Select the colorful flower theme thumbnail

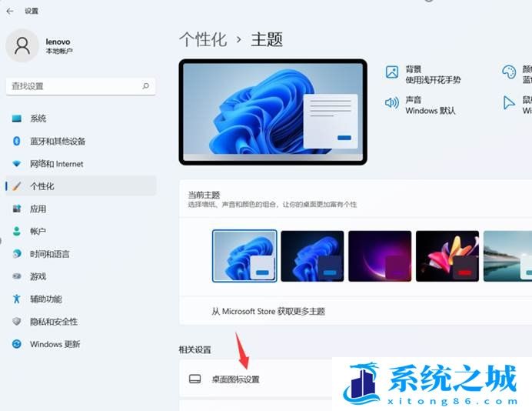tap(447, 256)
